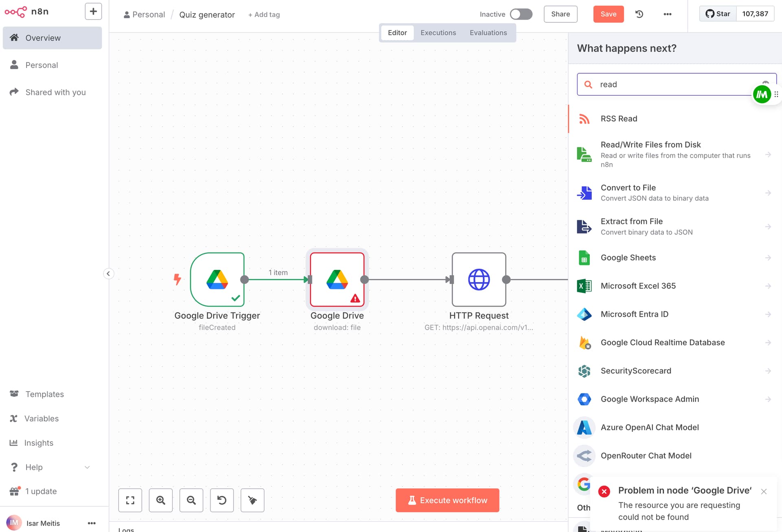Open workflow history clock icon
Viewport: 782px width, 532px height.
(x=639, y=14)
